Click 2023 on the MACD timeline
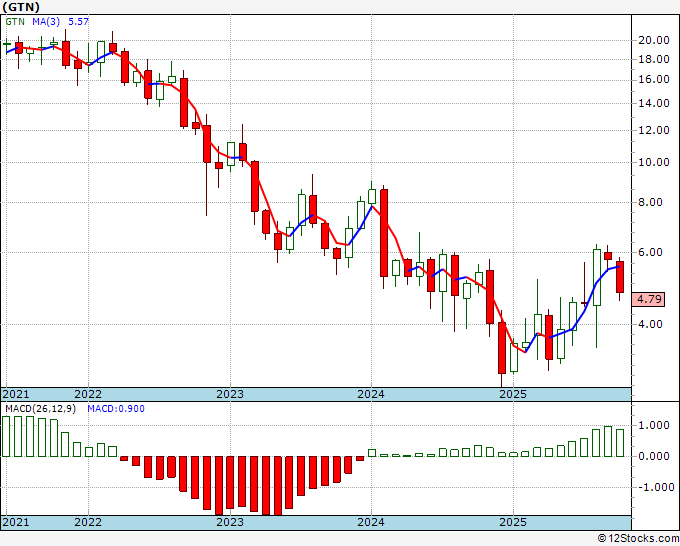The image size is (680, 546). pyautogui.click(x=230, y=522)
